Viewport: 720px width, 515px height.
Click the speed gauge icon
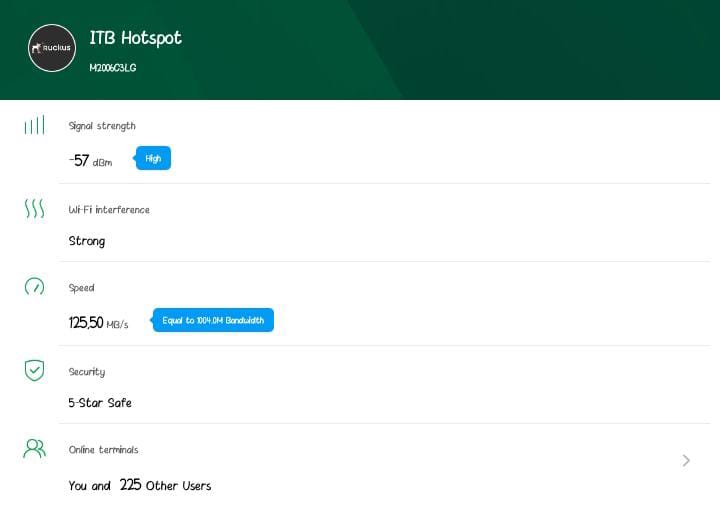(x=34, y=287)
